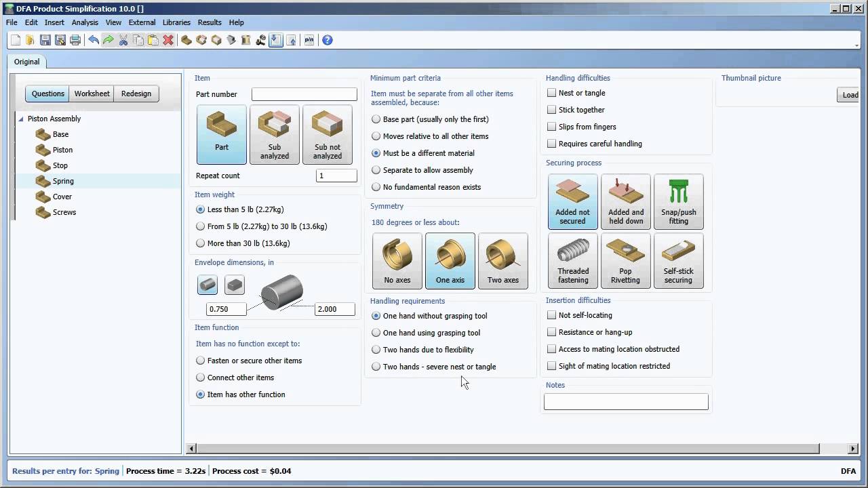
Task: Select Added not secured securing process
Action: click(x=573, y=202)
